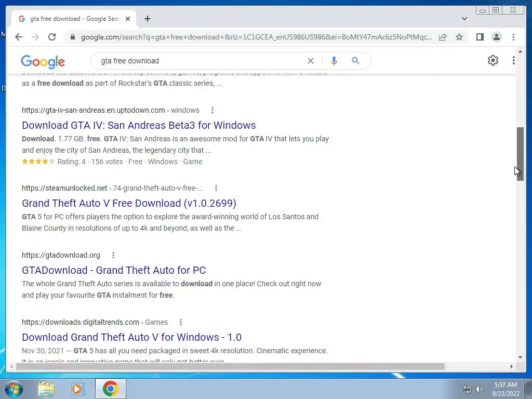View site information via the lock icon

pos(72,37)
